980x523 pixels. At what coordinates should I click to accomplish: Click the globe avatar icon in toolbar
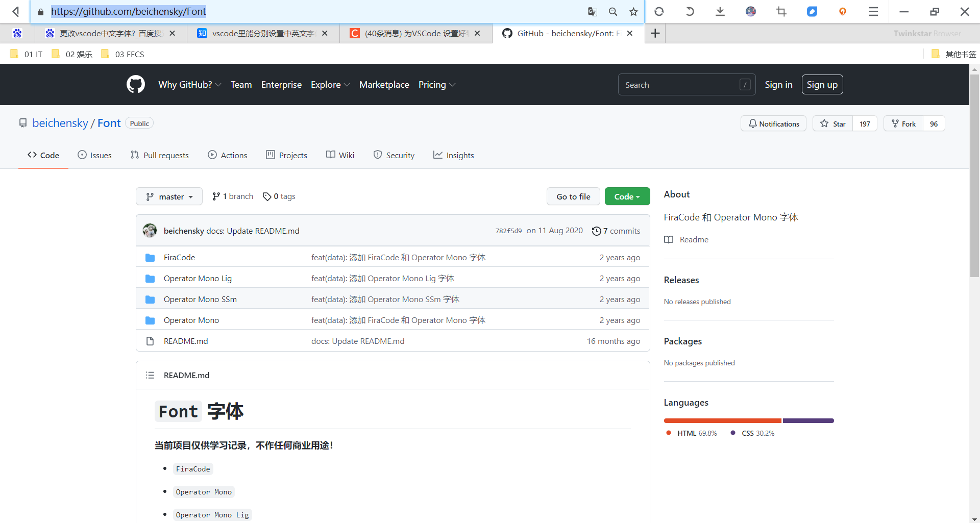pos(751,11)
